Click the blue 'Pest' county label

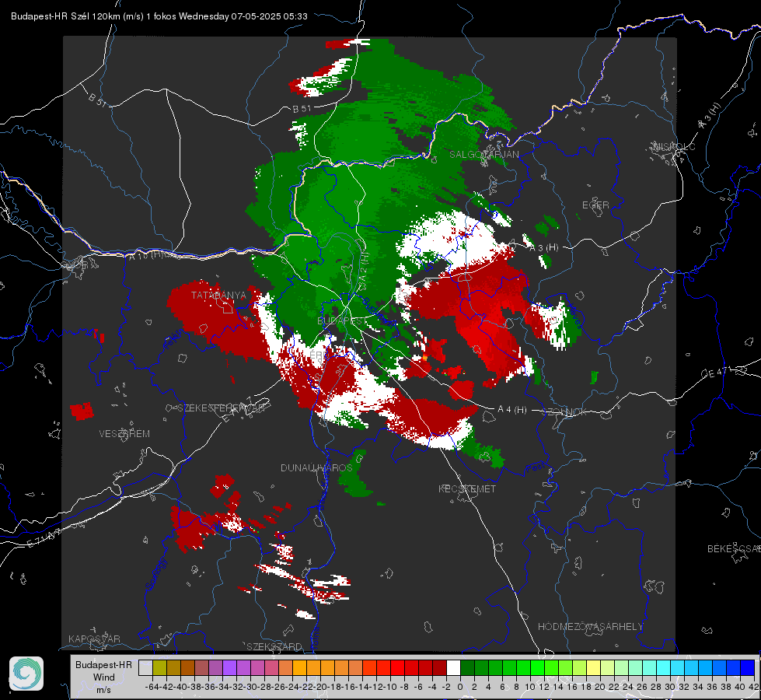(535, 468)
